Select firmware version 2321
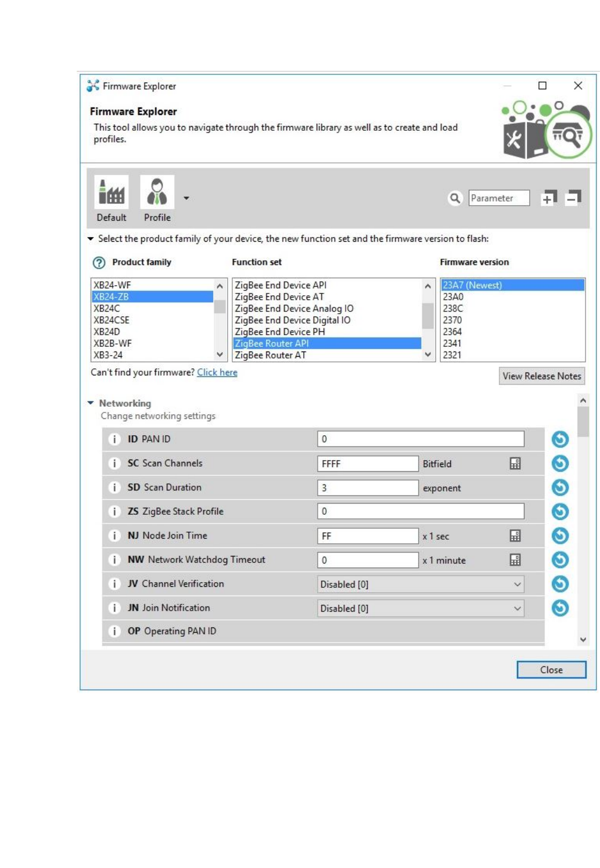 click(512, 354)
